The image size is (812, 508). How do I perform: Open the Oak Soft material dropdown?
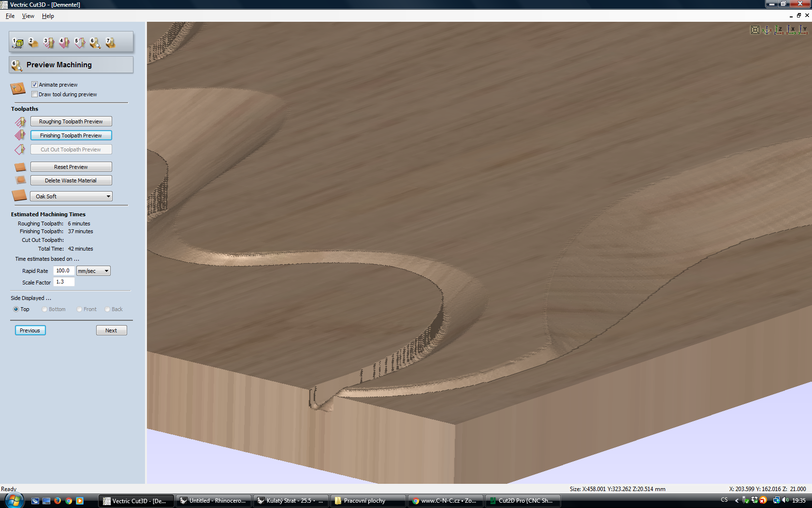coord(71,196)
